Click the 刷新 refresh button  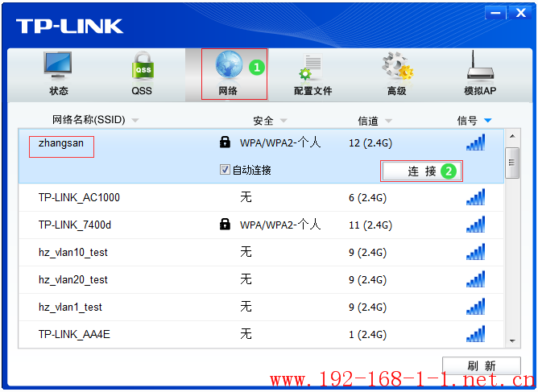pos(482,366)
